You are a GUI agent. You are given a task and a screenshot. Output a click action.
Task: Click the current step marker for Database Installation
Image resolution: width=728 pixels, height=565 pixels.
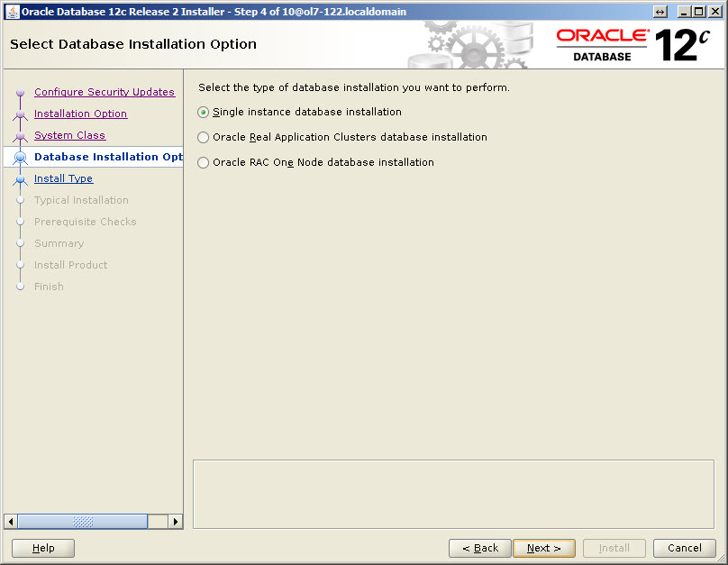click(20, 158)
